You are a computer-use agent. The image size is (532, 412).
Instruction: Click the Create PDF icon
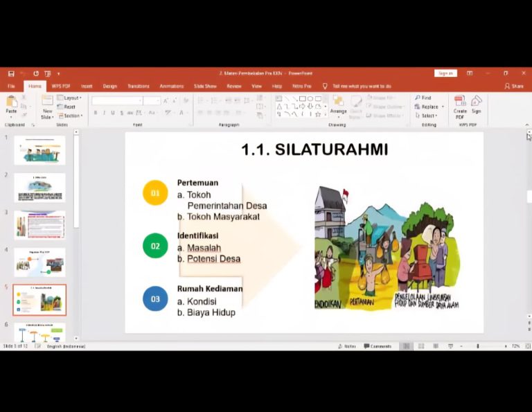460,105
